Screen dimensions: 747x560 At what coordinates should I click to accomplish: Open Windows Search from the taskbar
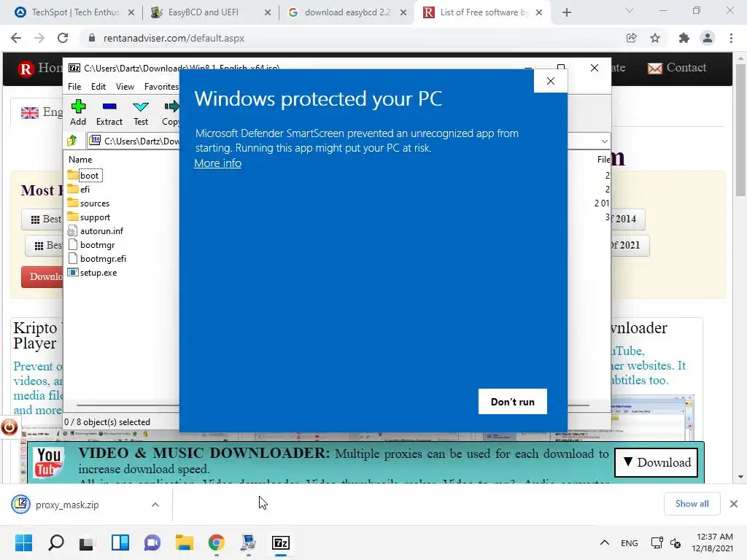click(56, 542)
